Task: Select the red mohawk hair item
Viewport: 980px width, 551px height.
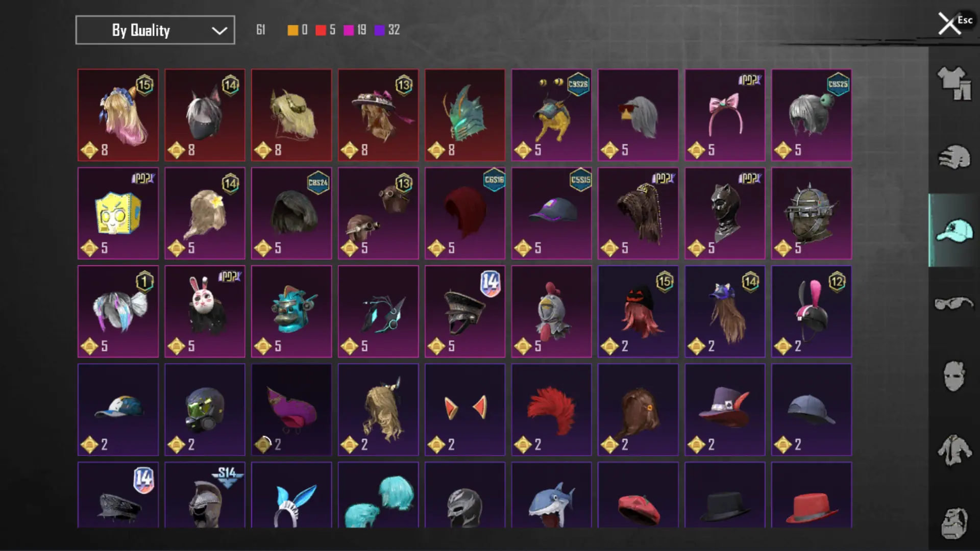Action: (552, 410)
